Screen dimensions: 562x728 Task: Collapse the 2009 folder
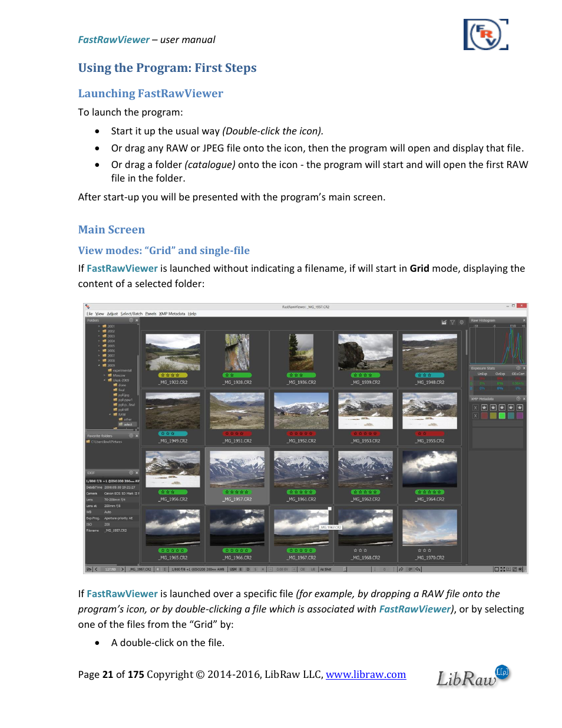(x=99, y=365)
